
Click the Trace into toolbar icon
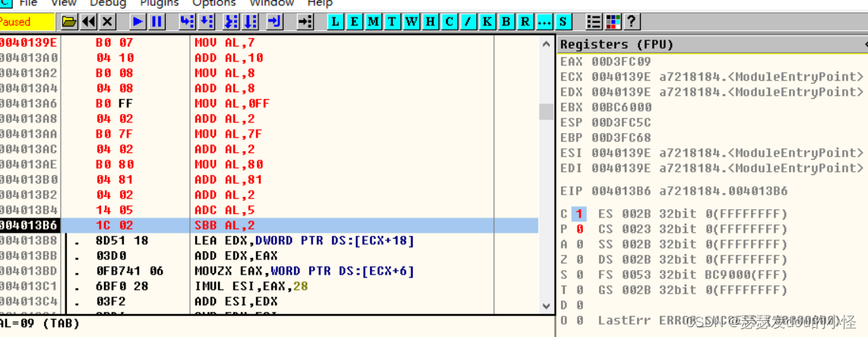click(230, 22)
